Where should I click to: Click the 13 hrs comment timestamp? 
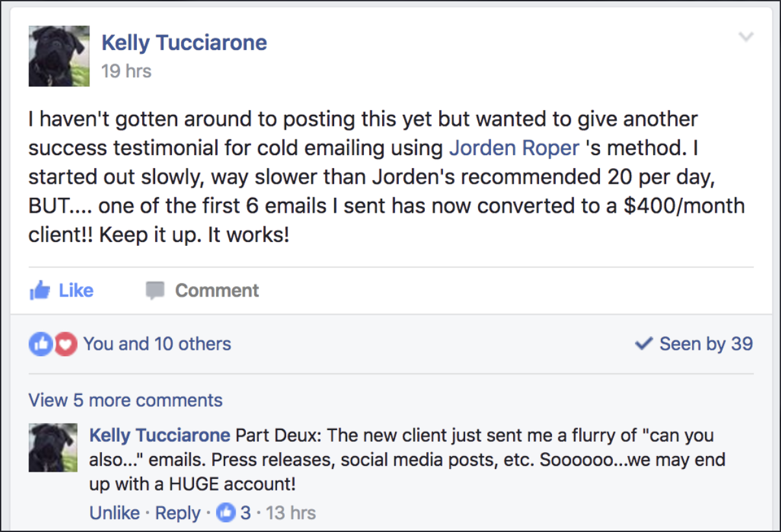(x=291, y=513)
